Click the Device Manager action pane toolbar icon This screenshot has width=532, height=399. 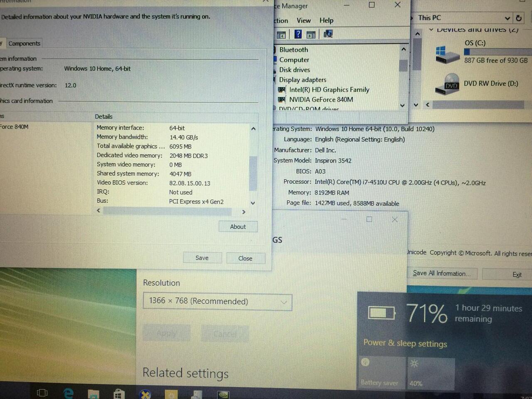pyautogui.click(x=311, y=34)
